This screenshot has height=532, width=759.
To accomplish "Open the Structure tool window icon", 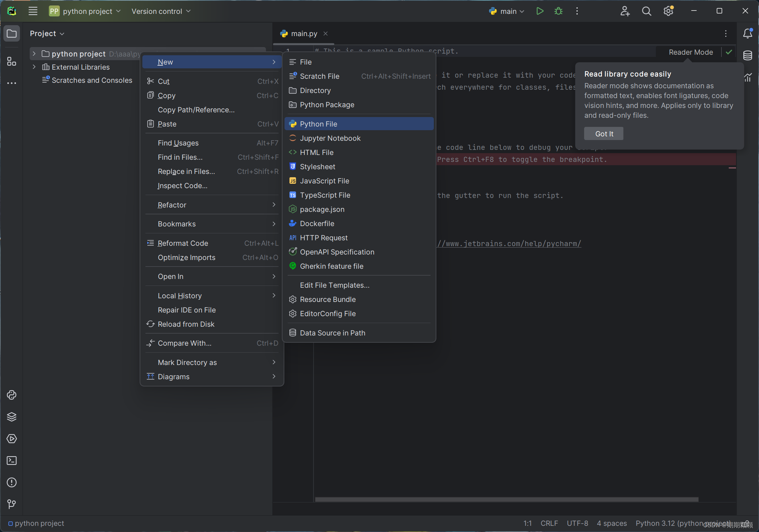I will 12,61.
